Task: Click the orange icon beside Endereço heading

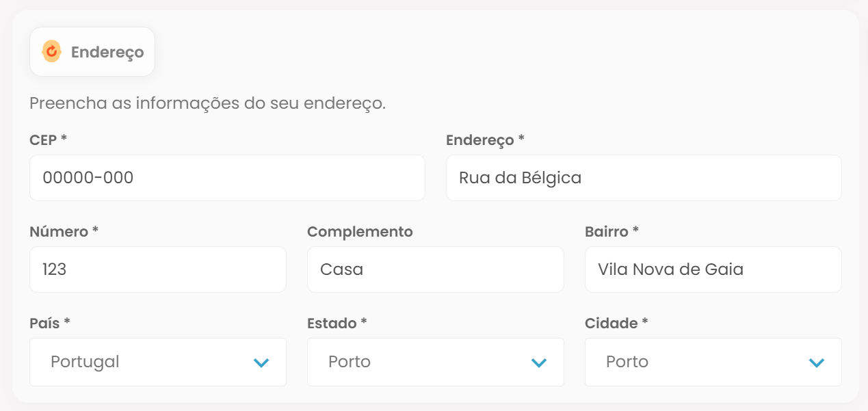Action: click(51, 52)
